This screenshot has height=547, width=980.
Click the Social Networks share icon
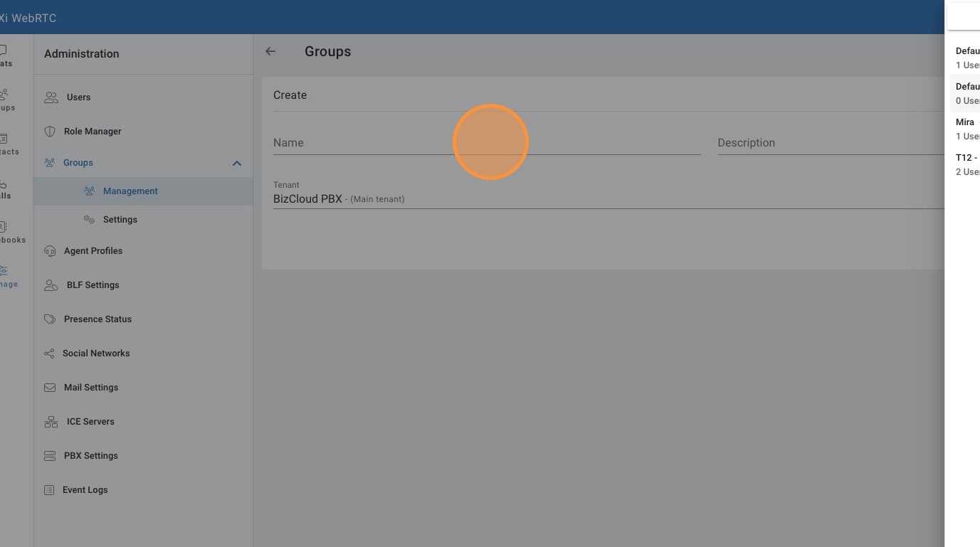pyautogui.click(x=49, y=354)
